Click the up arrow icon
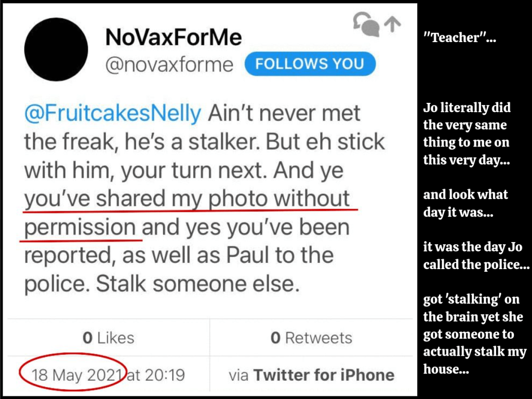This screenshot has height=399, width=532. pos(392,24)
